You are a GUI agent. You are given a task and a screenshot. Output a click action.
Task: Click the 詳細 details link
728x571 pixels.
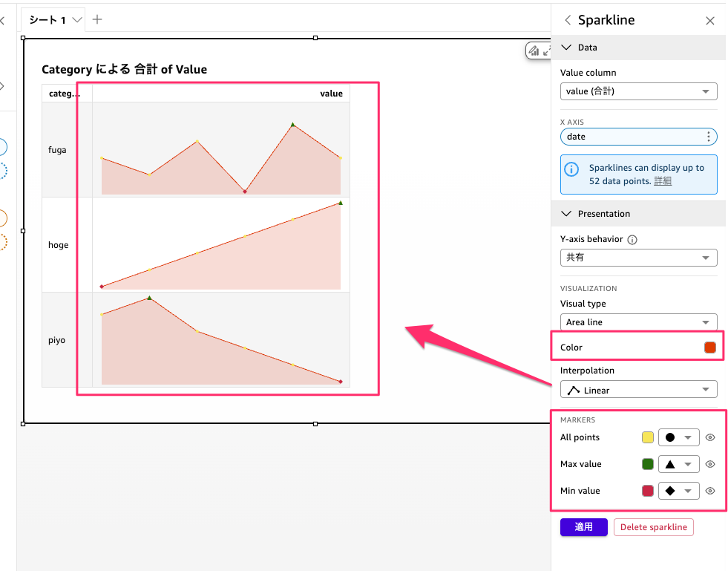pyautogui.click(x=663, y=181)
